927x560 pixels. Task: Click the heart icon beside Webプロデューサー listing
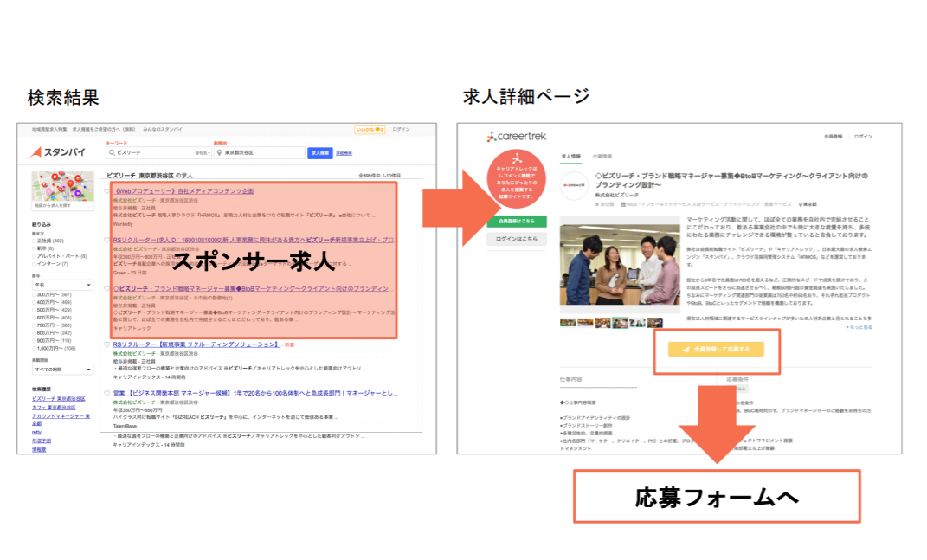(107, 190)
